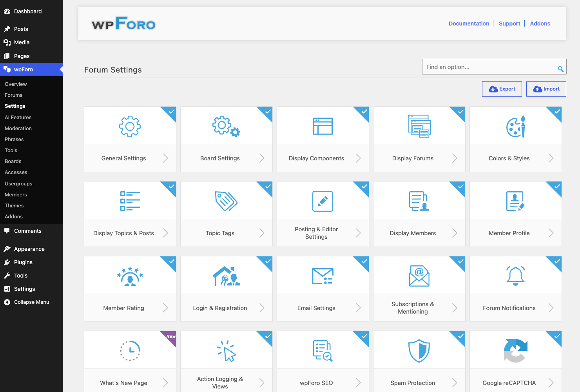Open the Member Profile document icon
The width and height of the screenshot is (580, 392).
pos(515,201)
